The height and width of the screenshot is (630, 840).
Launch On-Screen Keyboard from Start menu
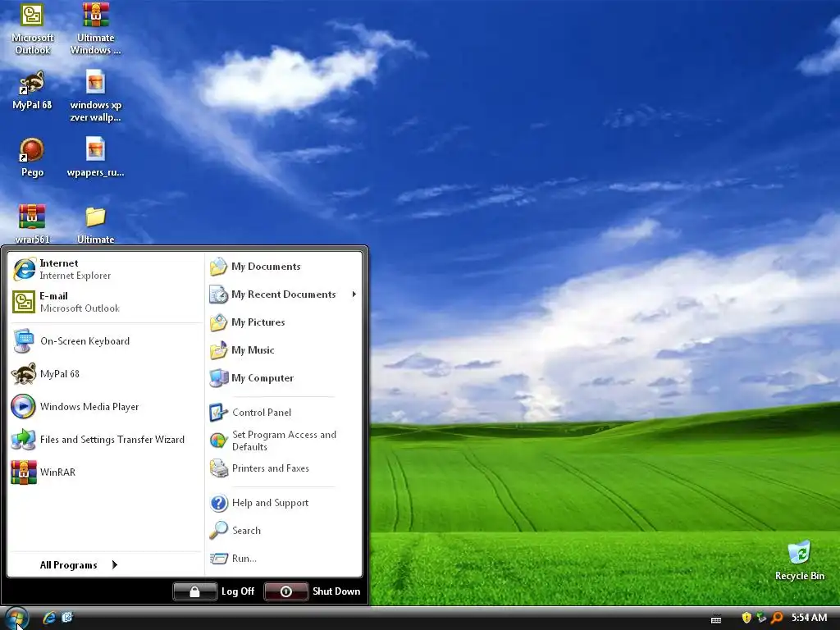106,341
